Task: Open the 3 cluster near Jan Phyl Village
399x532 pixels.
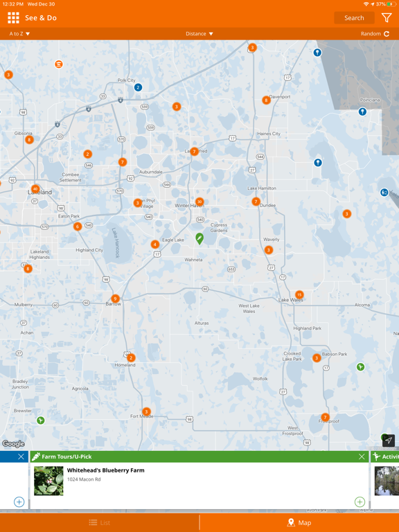Action: pos(137,203)
